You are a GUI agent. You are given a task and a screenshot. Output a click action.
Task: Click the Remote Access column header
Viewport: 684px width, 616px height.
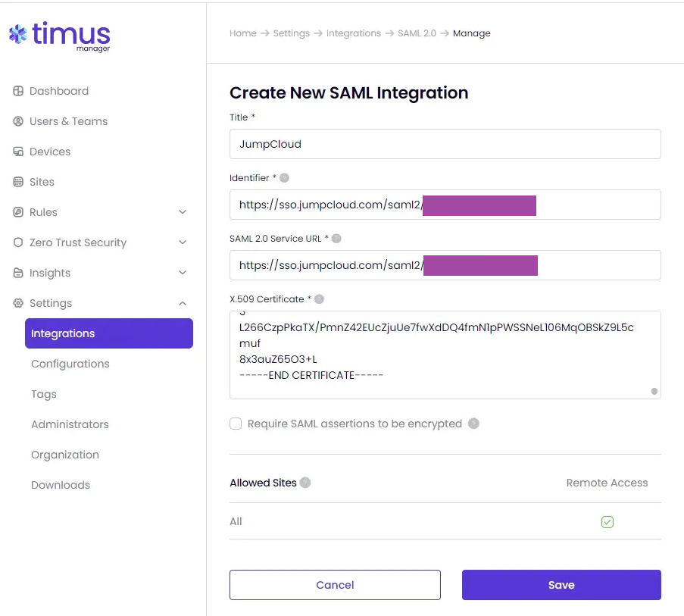607,483
